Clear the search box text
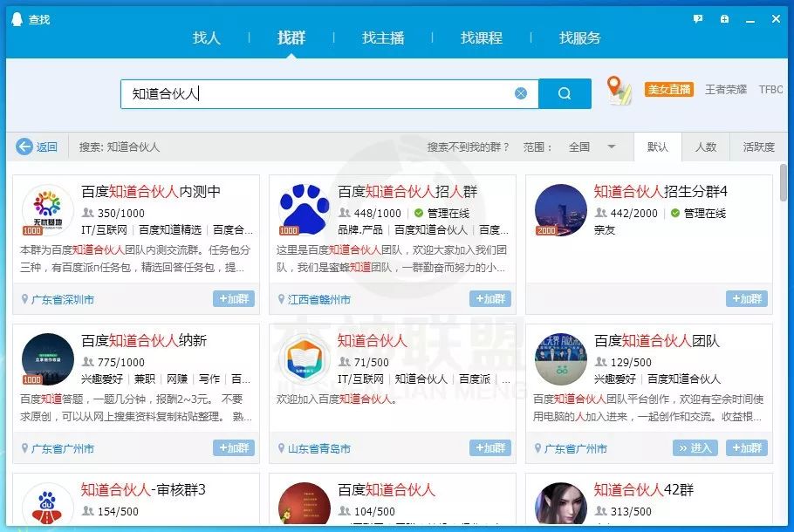This screenshot has height=532, width=794. pos(521,93)
